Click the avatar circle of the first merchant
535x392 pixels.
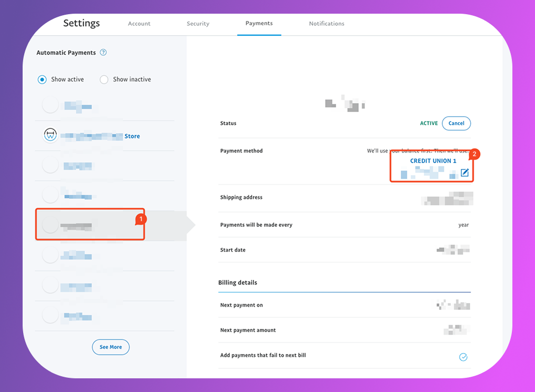[51, 105]
